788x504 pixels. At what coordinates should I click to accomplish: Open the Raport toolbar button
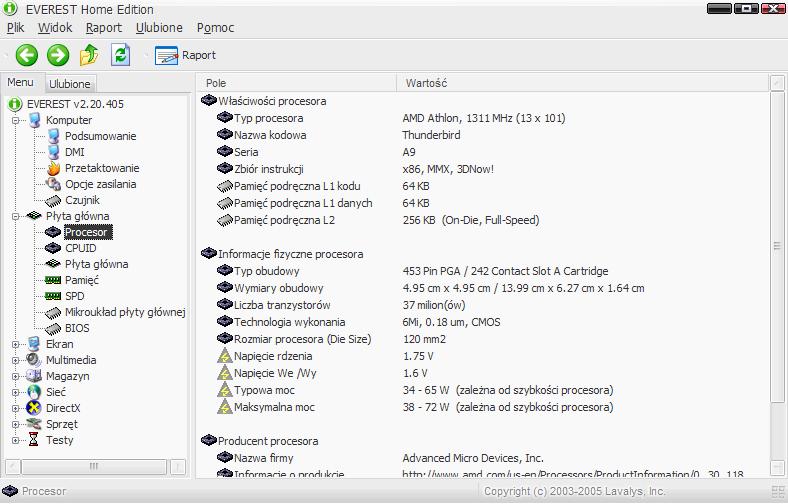pos(186,55)
